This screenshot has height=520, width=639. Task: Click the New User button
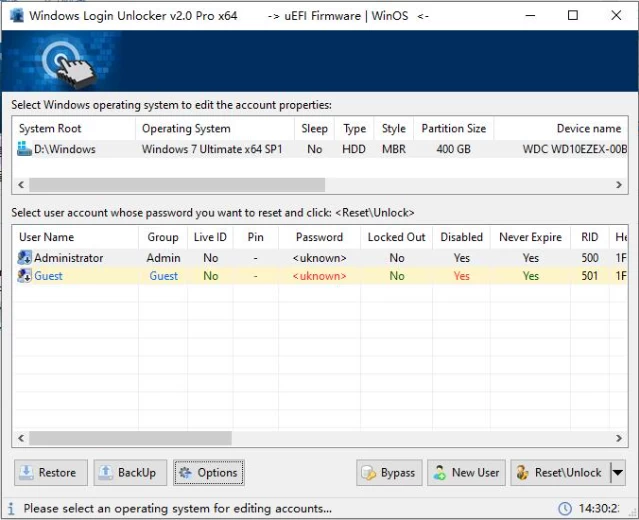click(x=466, y=473)
